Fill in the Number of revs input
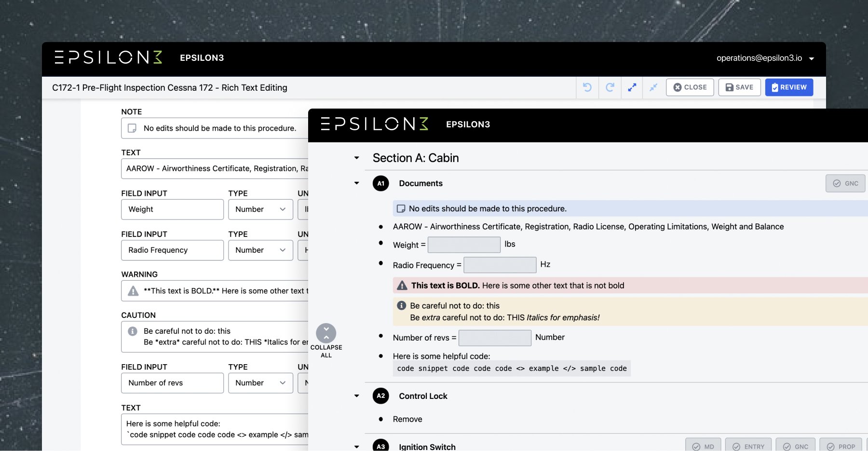This screenshot has width=868, height=451. tap(495, 338)
